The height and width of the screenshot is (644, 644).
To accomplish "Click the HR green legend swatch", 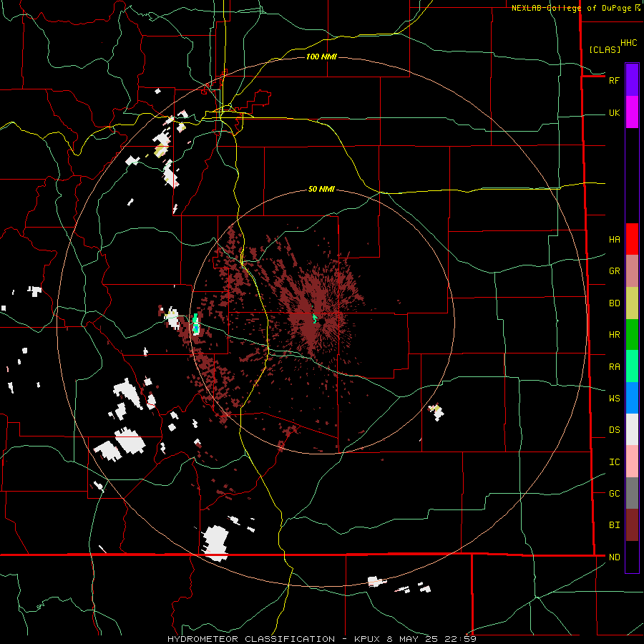I will [x=632, y=335].
